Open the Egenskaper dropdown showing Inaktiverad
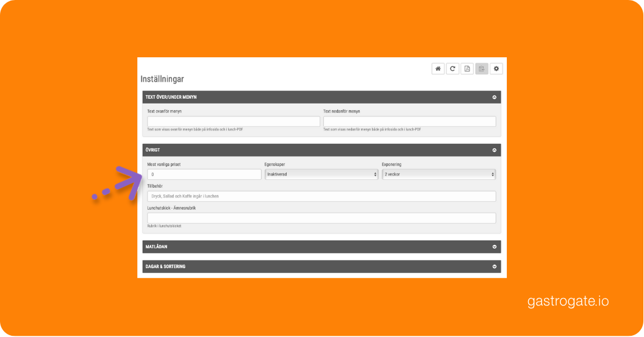Screen dimensions: 644x337 pyautogui.click(x=321, y=174)
